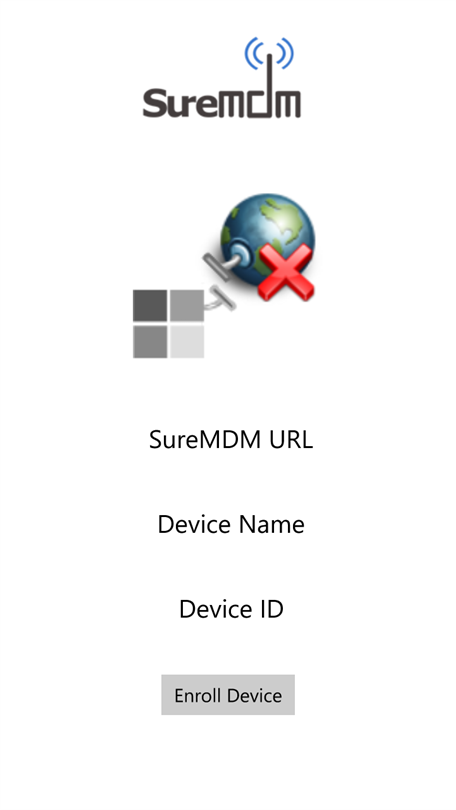
Task: Click the bottom-left gray tile
Action: [x=150, y=341]
